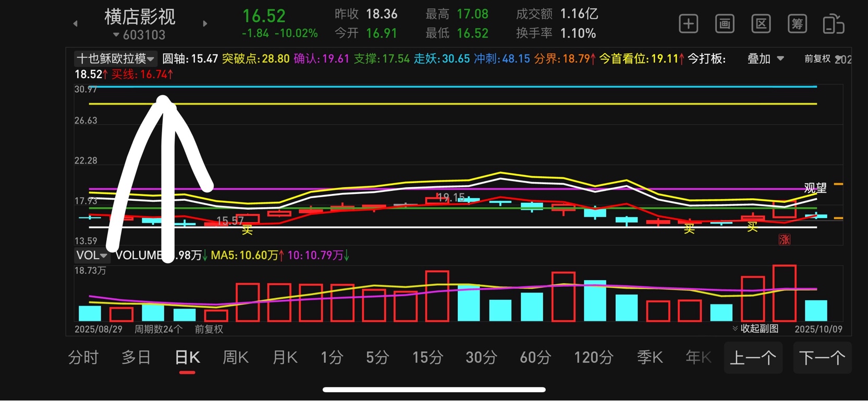Open the 筹 chip distribution icon
The width and height of the screenshot is (868, 401).
coord(797,24)
